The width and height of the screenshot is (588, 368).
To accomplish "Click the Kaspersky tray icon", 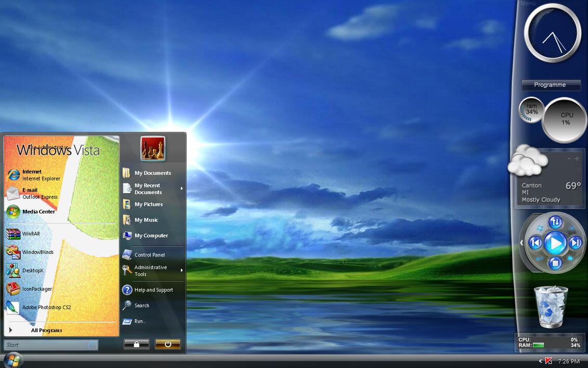I will coord(548,361).
